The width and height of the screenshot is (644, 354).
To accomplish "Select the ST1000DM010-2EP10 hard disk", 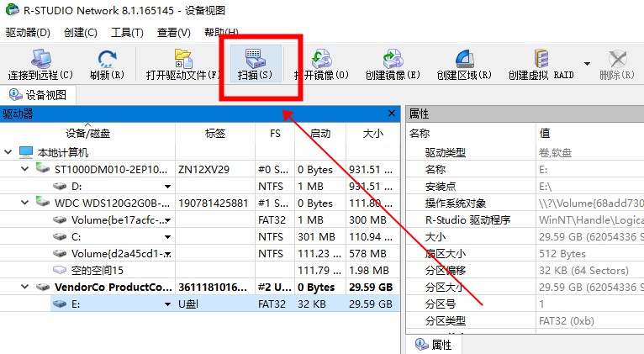I will [x=111, y=169].
